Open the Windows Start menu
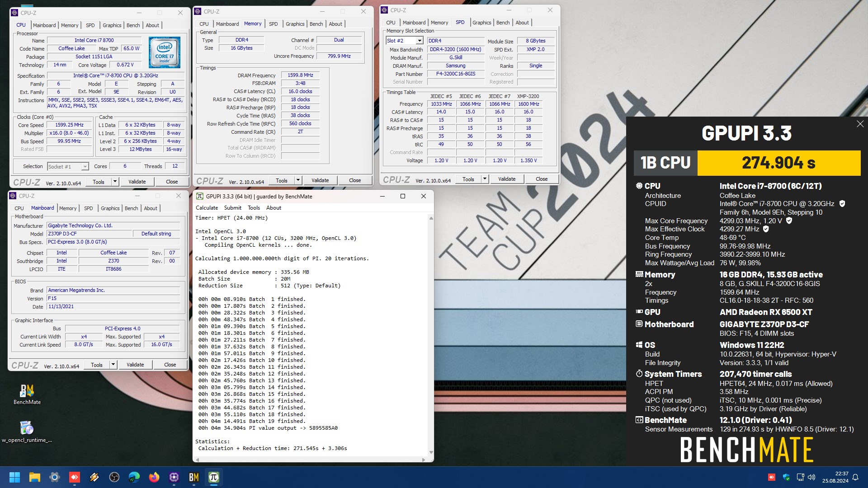The image size is (868, 488). point(14,477)
